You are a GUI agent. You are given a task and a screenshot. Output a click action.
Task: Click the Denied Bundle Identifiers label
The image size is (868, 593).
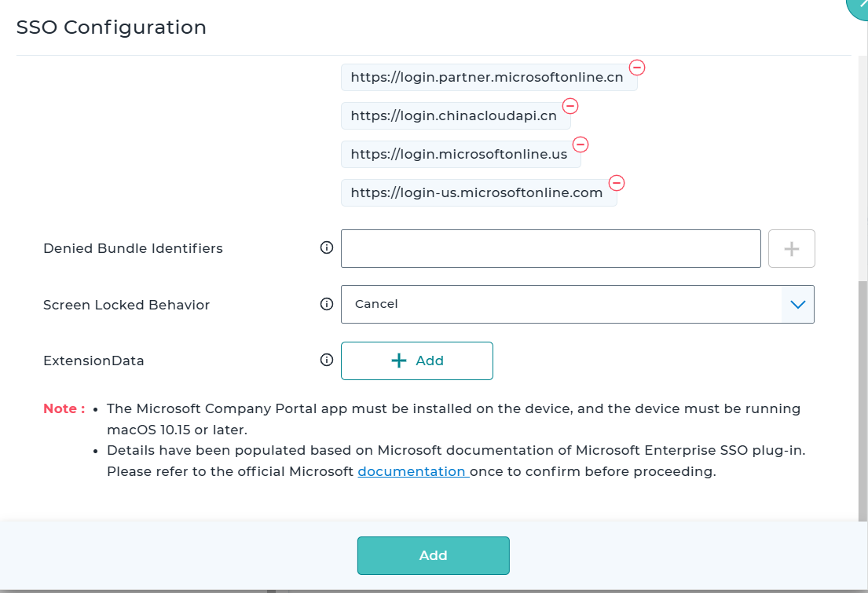coord(133,248)
